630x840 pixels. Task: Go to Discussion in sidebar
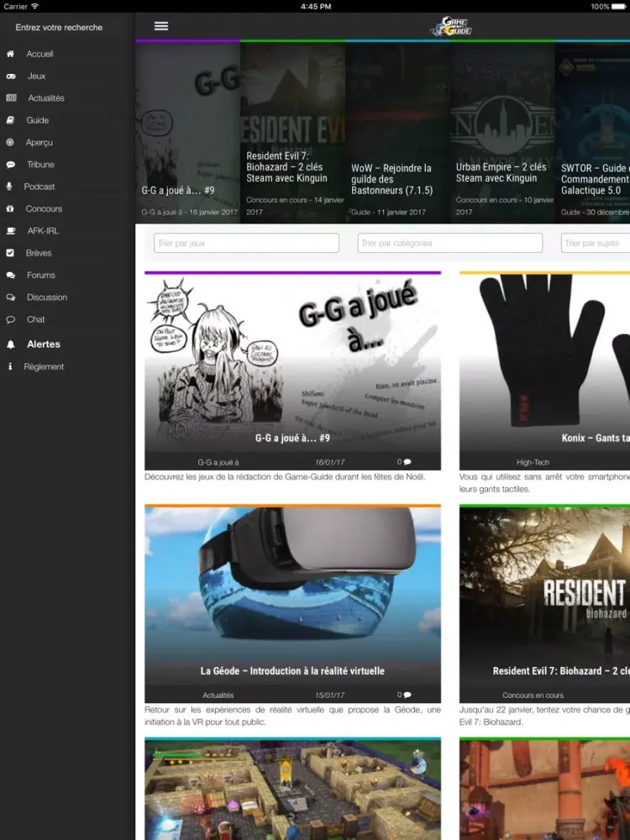coord(47,297)
